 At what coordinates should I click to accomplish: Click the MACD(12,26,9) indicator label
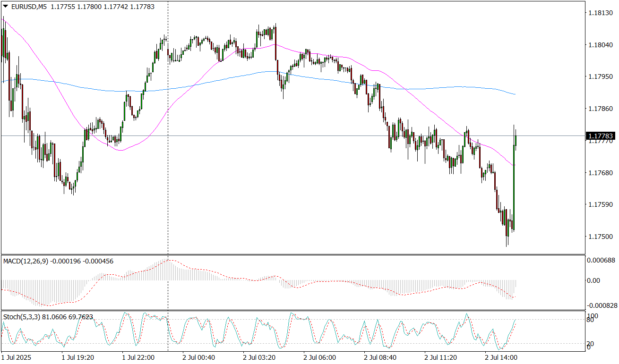[x=26, y=261]
